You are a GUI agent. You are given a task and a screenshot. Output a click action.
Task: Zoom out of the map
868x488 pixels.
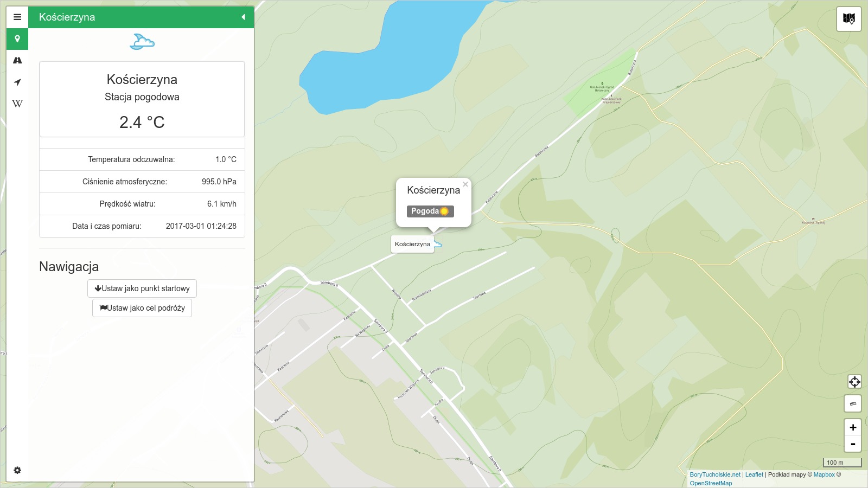(x=853, y=444)
